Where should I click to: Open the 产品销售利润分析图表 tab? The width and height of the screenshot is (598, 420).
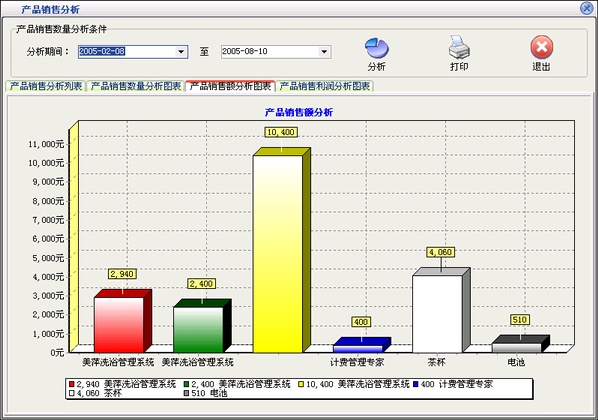click(x=325, y=86)
